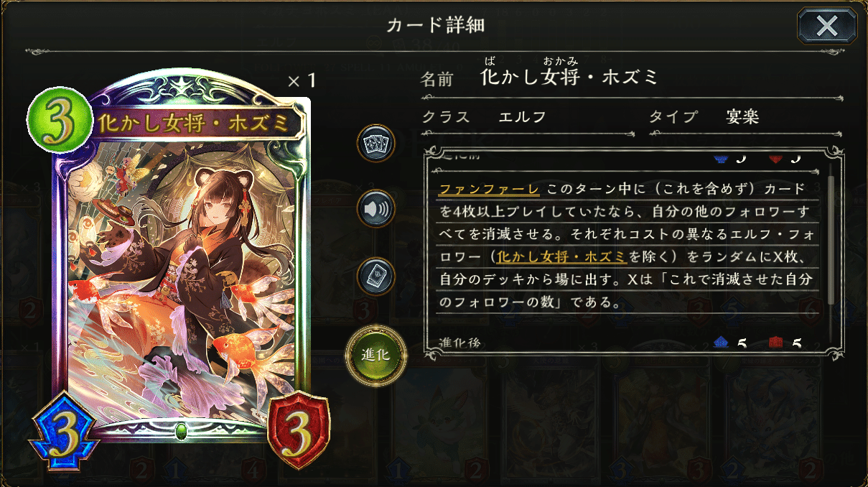Viewport: 868px width, 487px height.
Task: Open the ファンファーレ keyword link
Action: [x=489, y=190]
